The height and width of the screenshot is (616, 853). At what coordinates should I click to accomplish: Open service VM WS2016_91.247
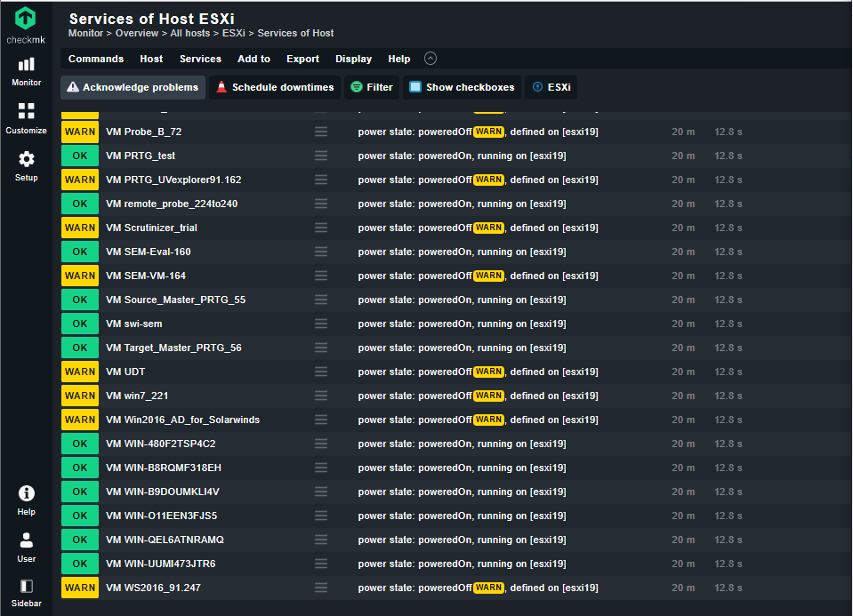point(153,588)
